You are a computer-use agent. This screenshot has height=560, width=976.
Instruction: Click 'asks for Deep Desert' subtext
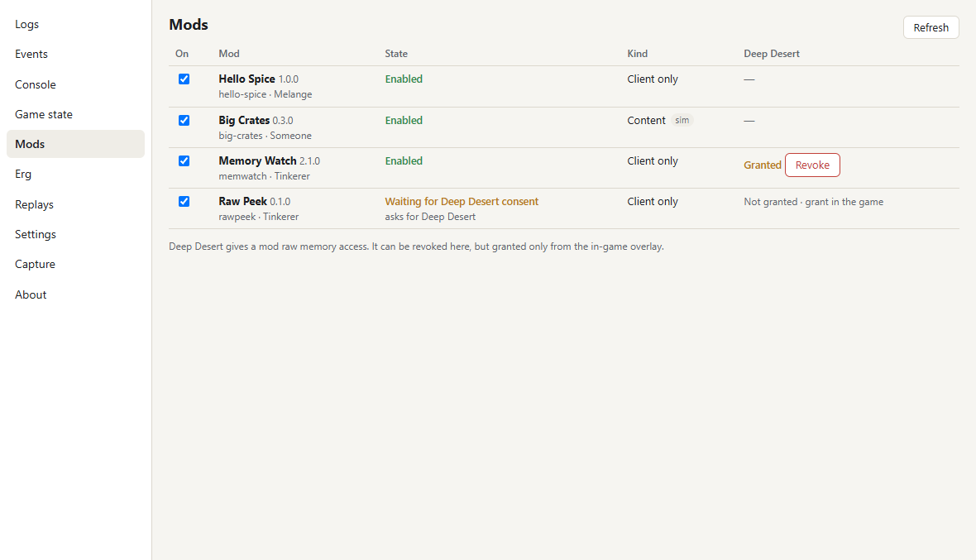tap(430, 217)
